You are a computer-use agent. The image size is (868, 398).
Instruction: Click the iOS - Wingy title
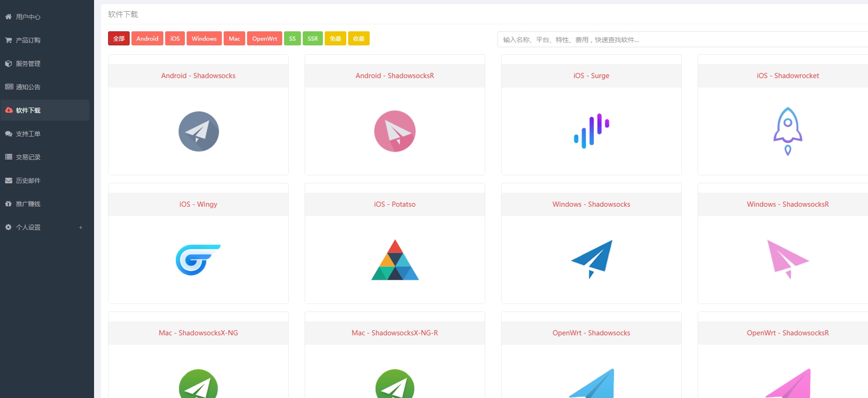coord(198,204)
